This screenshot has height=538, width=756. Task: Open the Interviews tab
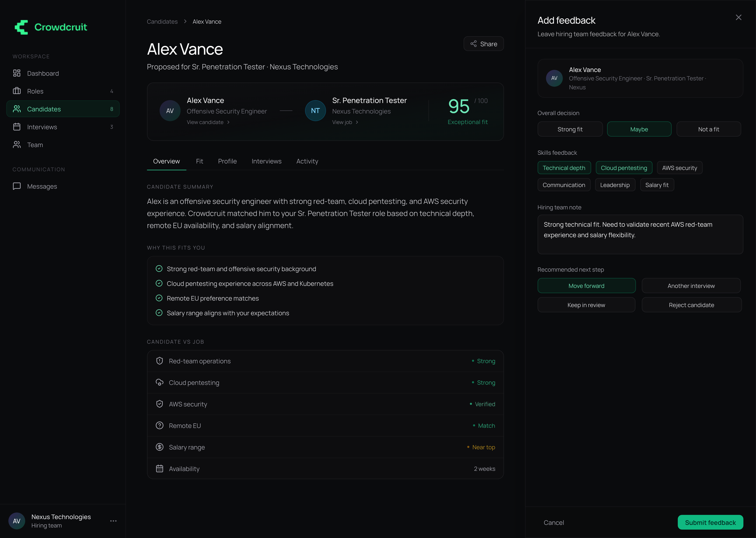pos(267,161)
